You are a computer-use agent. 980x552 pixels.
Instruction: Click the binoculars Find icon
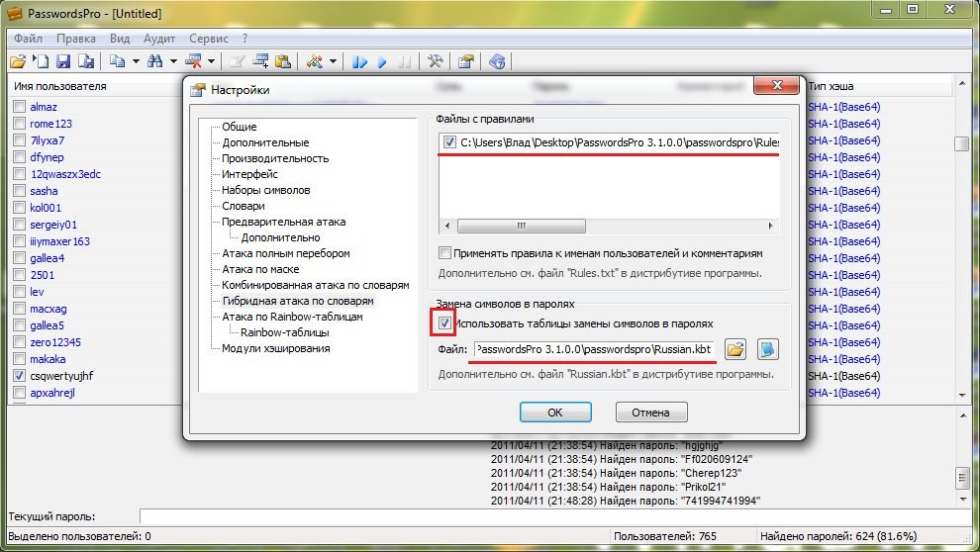155,61
